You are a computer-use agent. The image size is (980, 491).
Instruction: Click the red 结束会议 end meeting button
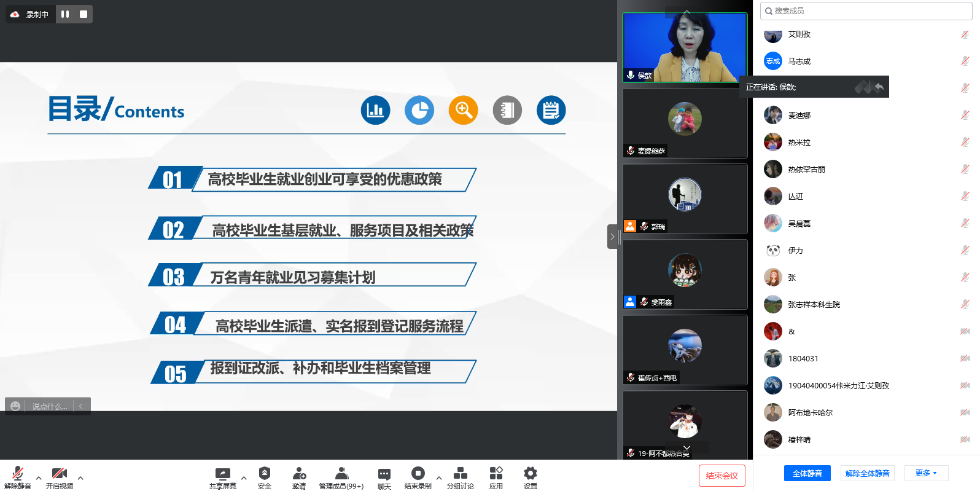coord(721,476)
